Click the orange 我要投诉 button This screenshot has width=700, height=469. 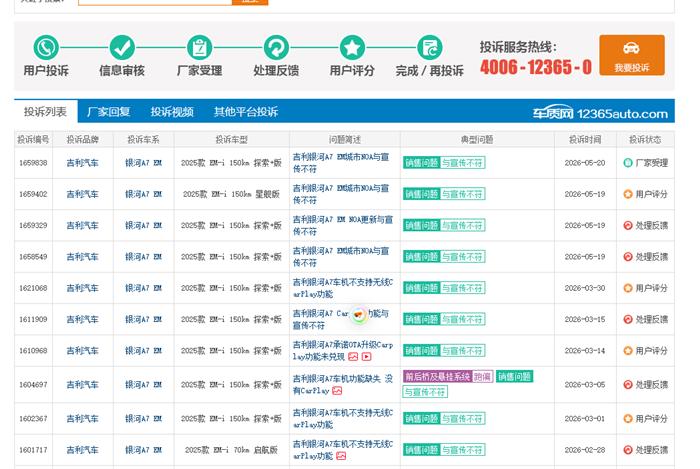[x=632, y=55]
